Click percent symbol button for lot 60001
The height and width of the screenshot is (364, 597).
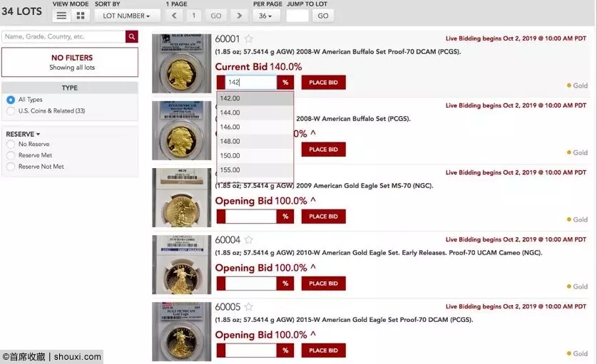tap(285, 83)
